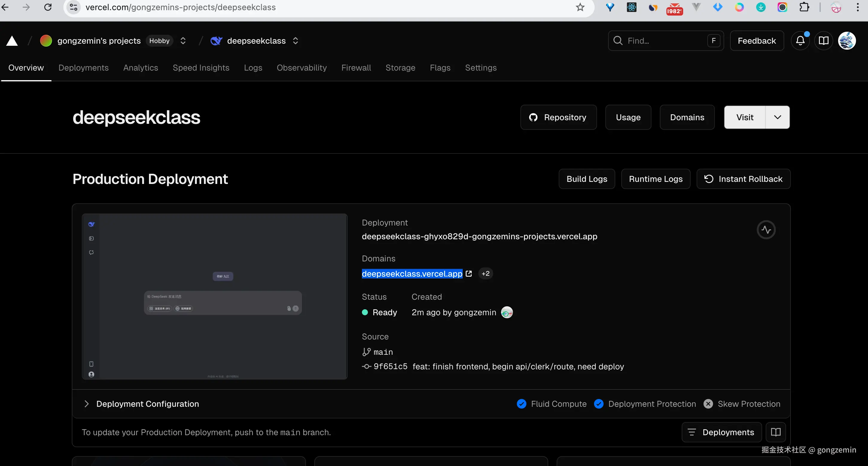Open the React DevTools extension icon
Image resolution: width=868 pixels, height=466 pixels.
point(631,7)
